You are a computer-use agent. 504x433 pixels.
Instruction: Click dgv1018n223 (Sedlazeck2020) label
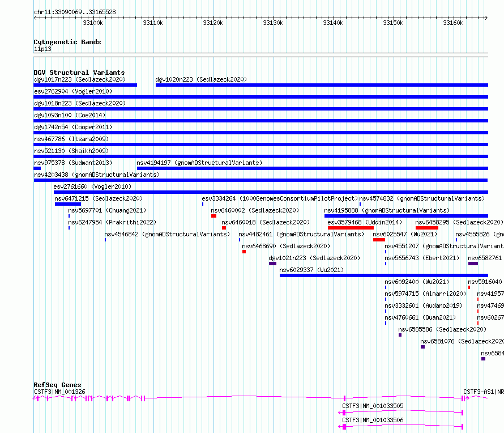coord(80,103)
